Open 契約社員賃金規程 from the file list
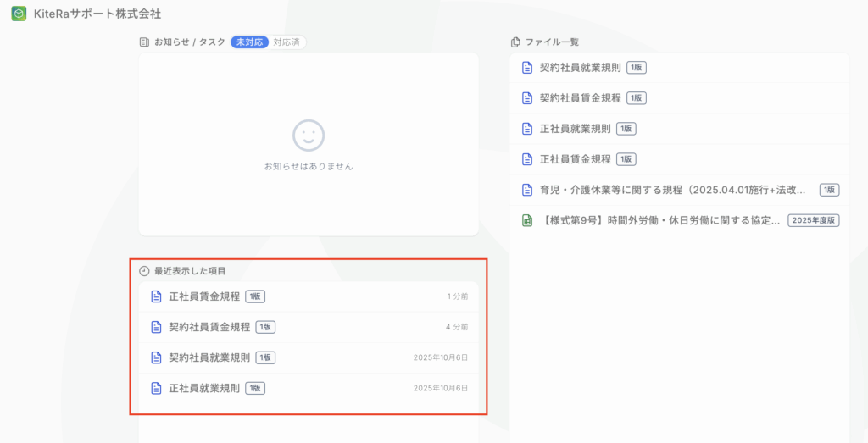Image resolution: width=868 pixels, height=443 pixels. (581, 98)
